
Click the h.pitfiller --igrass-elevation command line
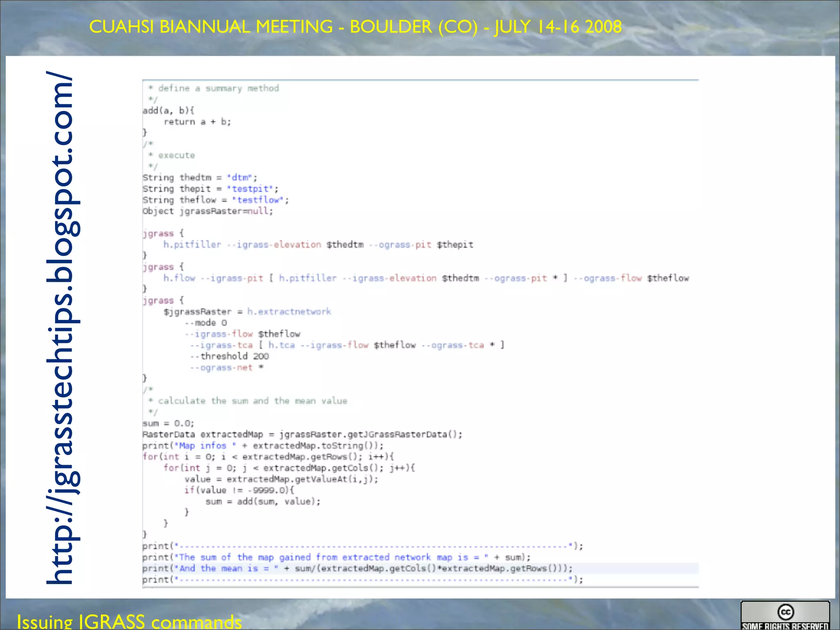pos(318,244)
